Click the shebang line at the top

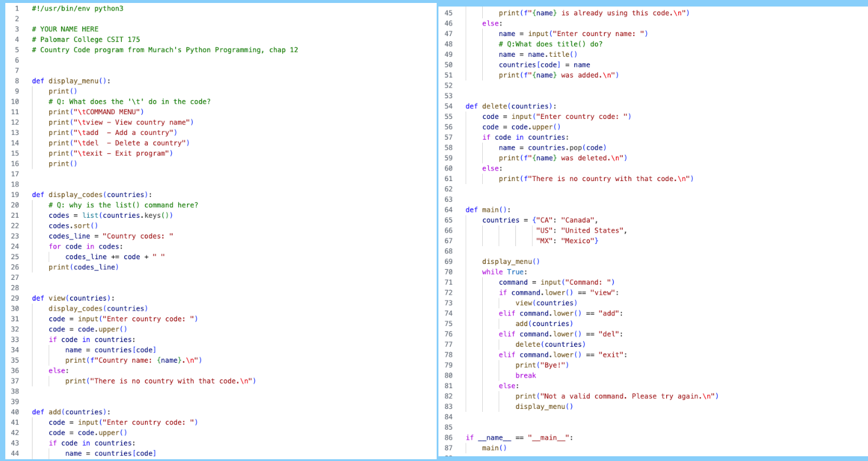pyautogui.click(x=77, y=8)
